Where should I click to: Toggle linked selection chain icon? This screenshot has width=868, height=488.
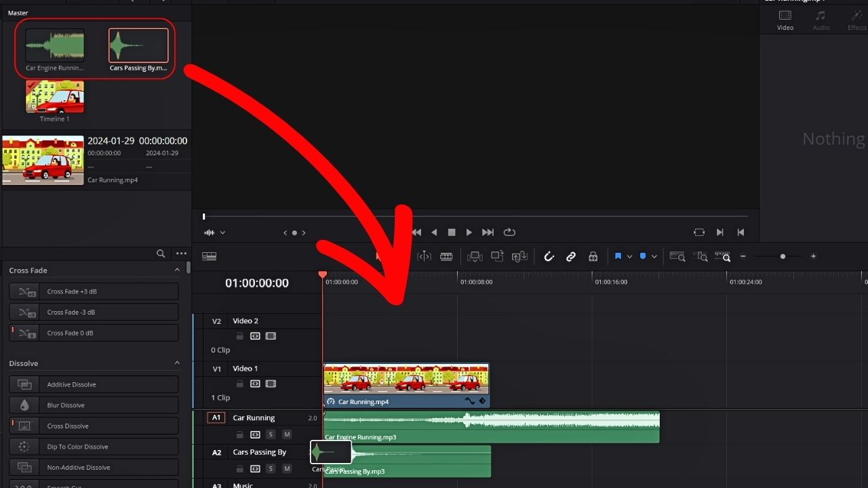coord(571,256)
